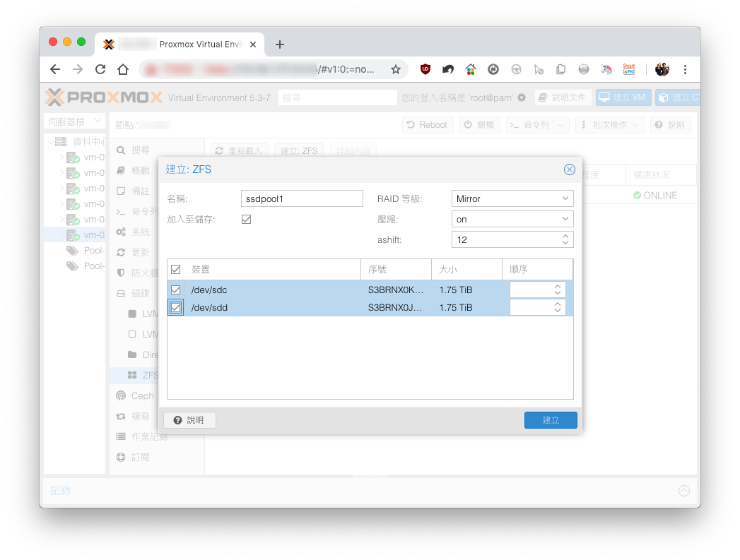Click the Create VM button
Screen dimensions: 740x560
623,97
